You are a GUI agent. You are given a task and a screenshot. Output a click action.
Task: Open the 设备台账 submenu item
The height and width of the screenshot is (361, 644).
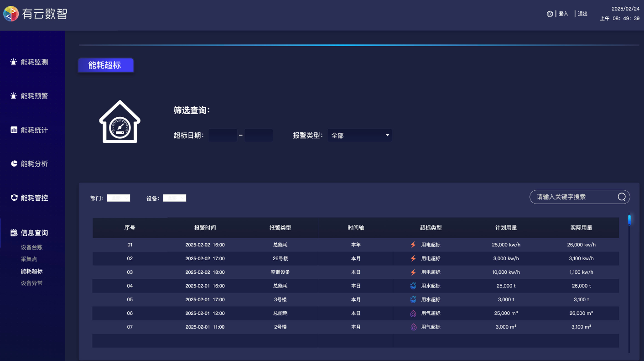[x=31, y=247]
